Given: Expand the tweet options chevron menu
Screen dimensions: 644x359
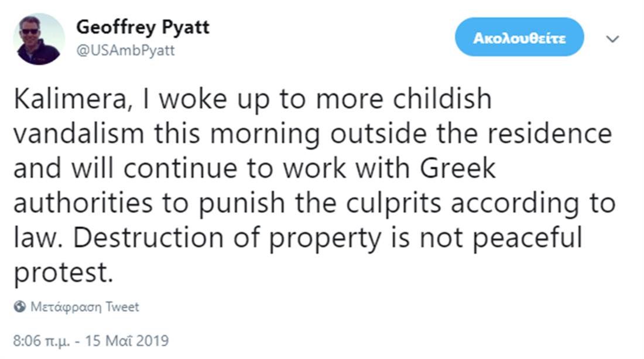Looking at the screenshot, I should pyautogui.click(x=612, y=39).
